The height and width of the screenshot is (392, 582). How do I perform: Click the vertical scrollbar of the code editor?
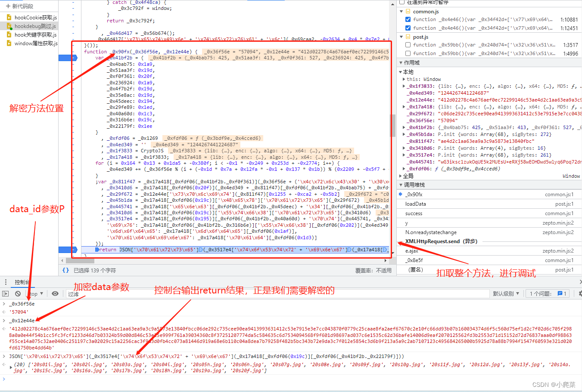pyautogui.click(x=393, y=125)
